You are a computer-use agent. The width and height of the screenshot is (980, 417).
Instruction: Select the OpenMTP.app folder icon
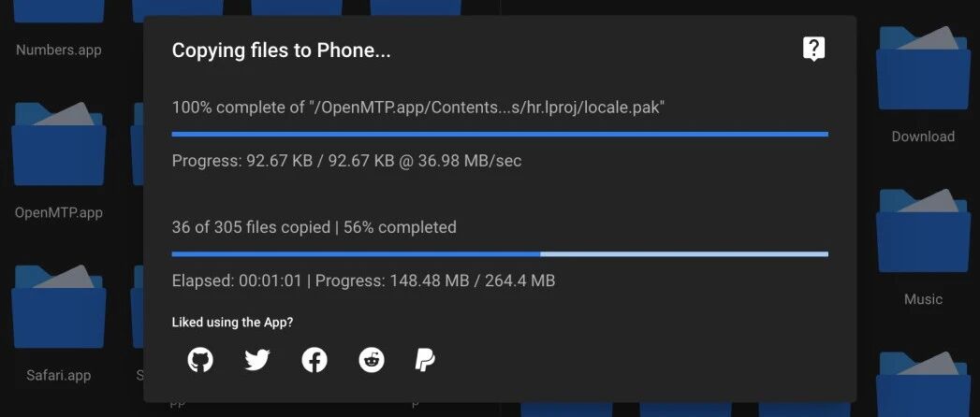[59, 144]
